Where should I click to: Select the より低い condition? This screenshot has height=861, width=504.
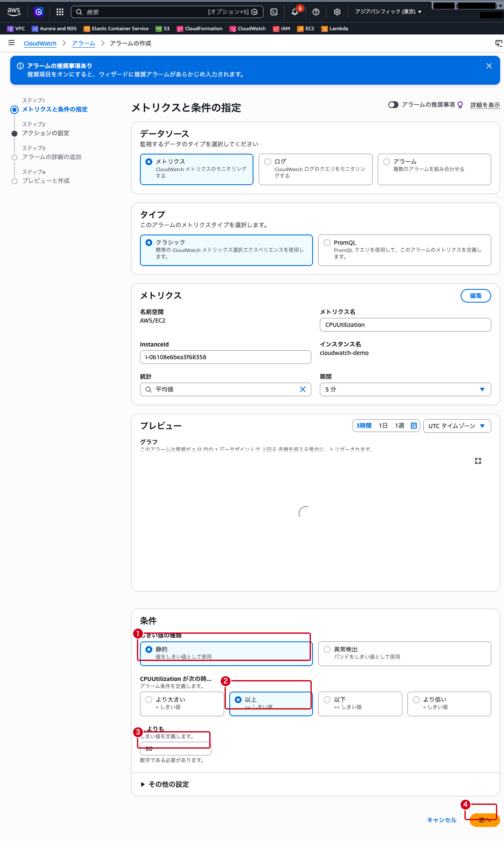click(449, 704)
